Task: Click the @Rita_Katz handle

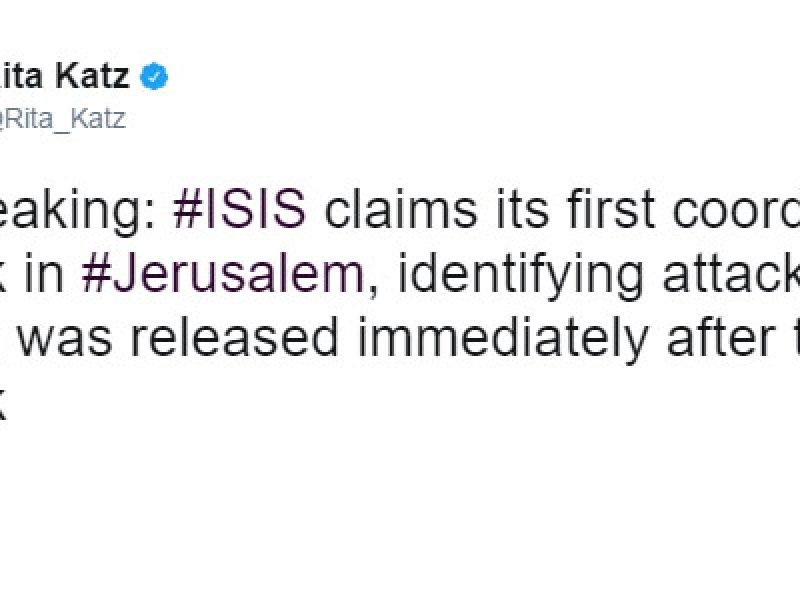Action: 63,117
